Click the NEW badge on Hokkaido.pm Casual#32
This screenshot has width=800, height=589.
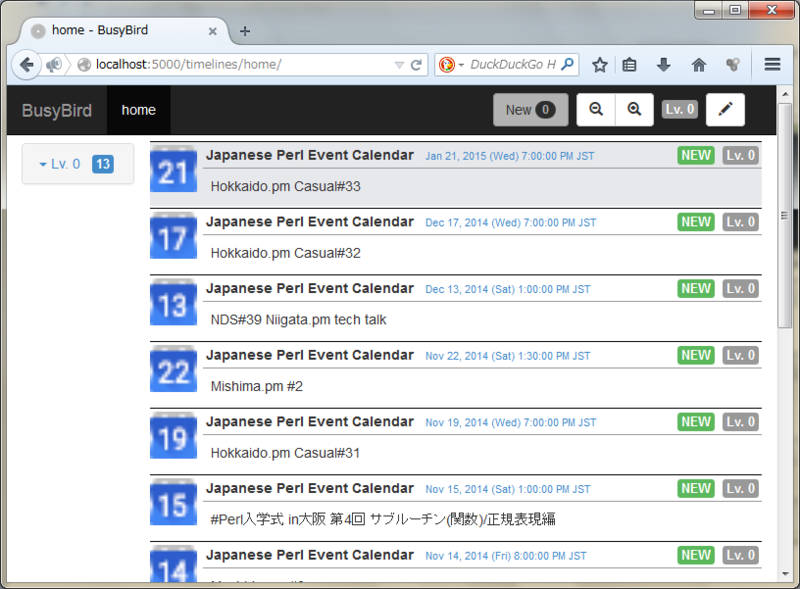click(695, 222)
